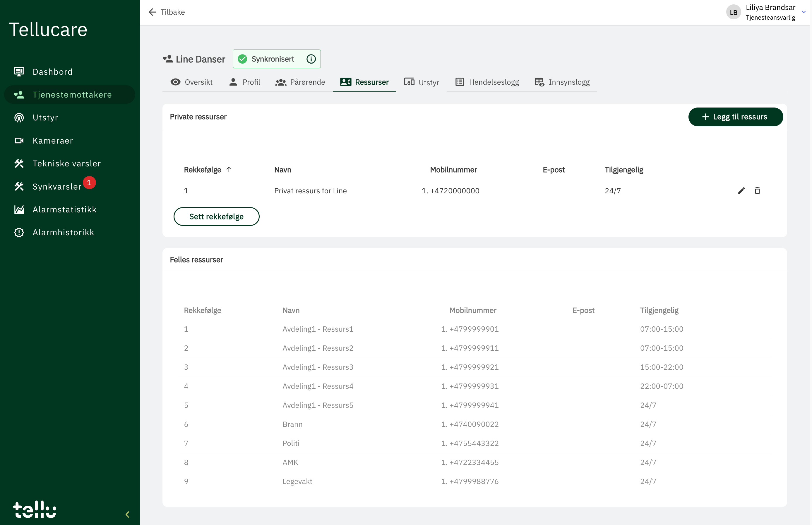
Task: Click the plus icon on Legg til ressurs
Action: click(705, 117)
